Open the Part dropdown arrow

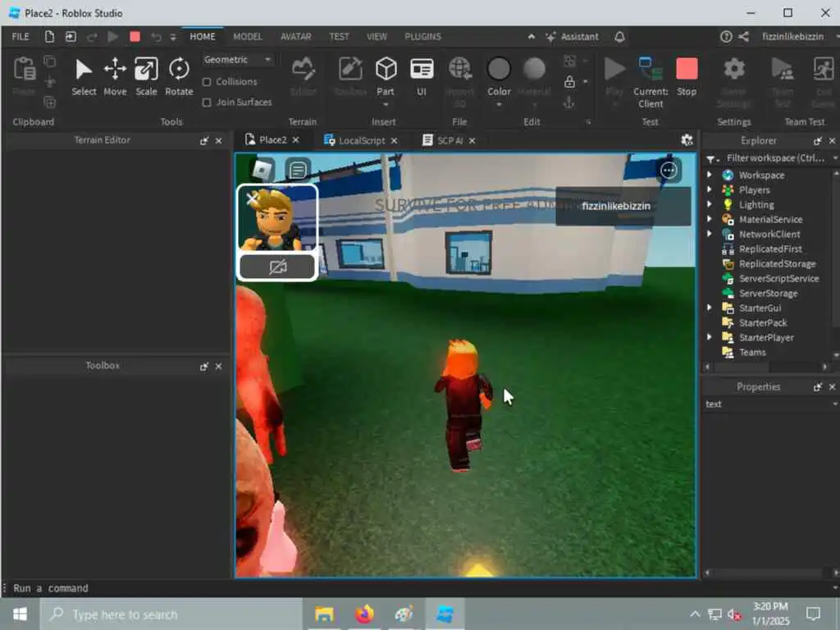pyautogui.click(x=386, y=104)
